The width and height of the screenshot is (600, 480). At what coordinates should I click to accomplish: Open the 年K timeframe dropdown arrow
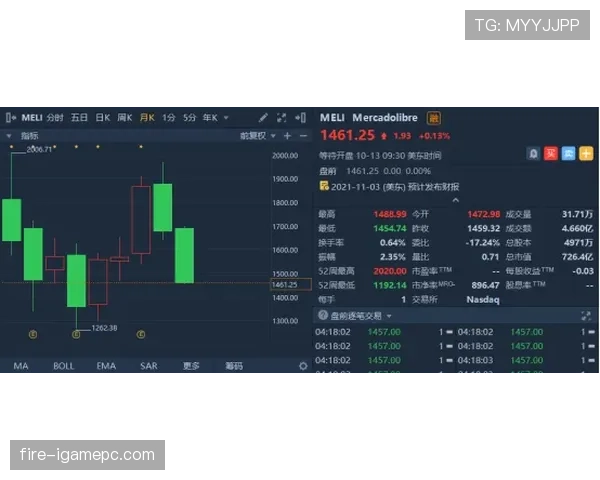coord(226,118)
